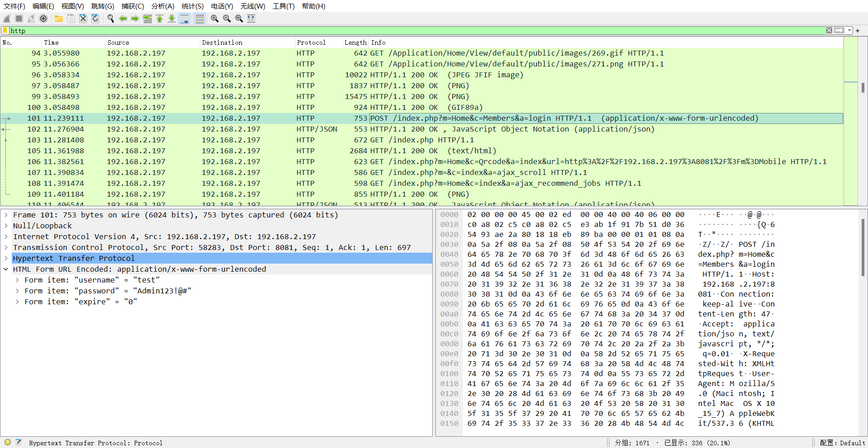Screen dimensions: 868x448
Task: Click the restart capture icon
Action: [x=31, y=19]
